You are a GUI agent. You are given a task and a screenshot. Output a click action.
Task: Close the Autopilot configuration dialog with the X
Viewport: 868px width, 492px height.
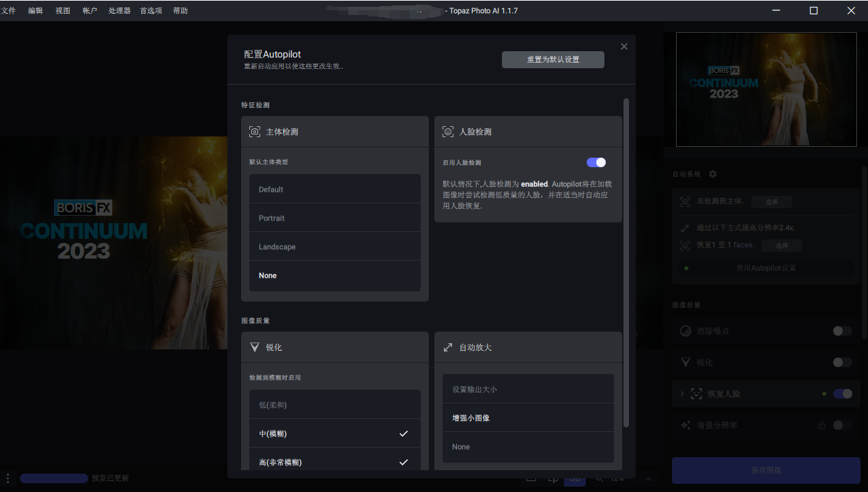point(624,46)
